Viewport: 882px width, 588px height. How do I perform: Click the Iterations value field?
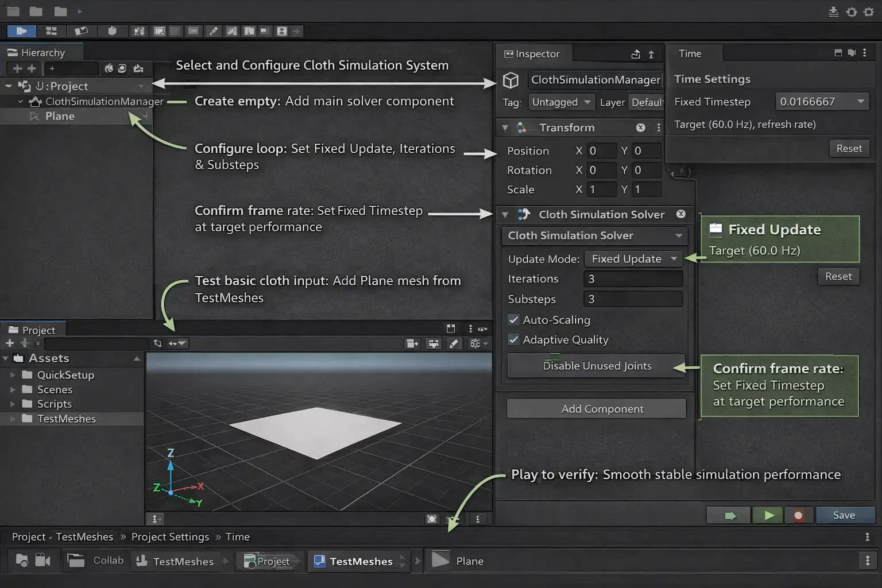pos(632,278)
